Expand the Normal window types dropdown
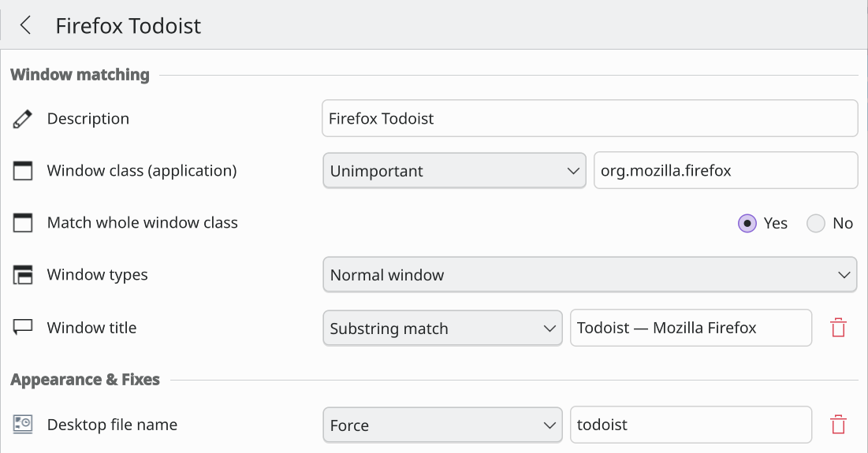This screenshot has height=453, width=868. [x=590, y=275]
